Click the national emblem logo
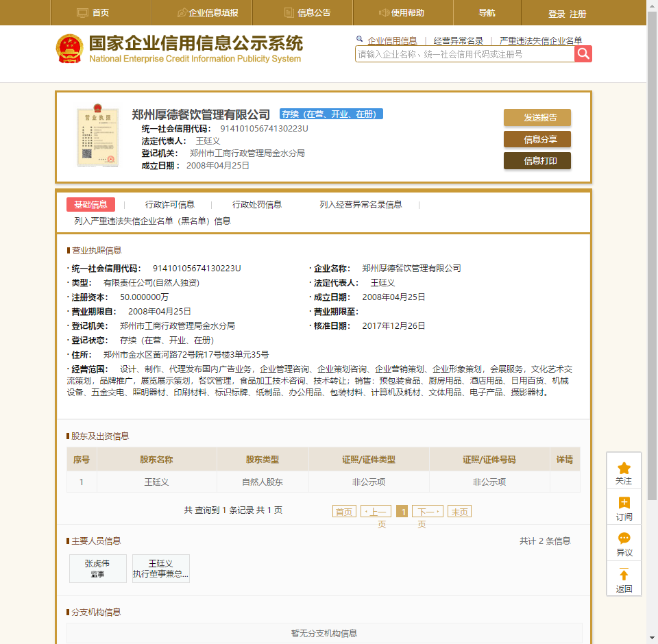 (x=69, y=49)
